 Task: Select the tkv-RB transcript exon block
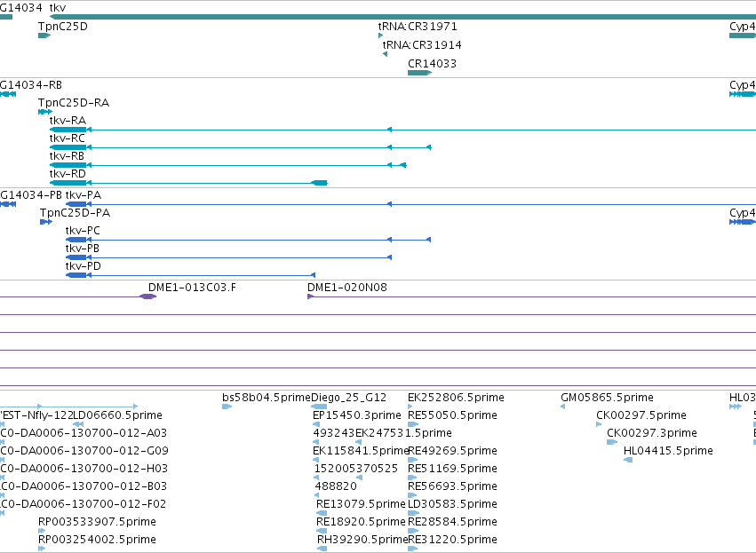point(68,165)
